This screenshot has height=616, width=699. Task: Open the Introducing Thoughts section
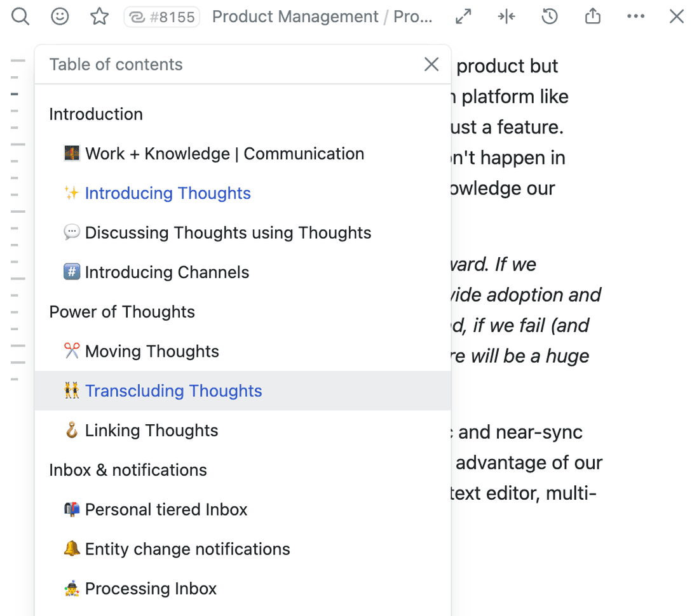point(167,193)
